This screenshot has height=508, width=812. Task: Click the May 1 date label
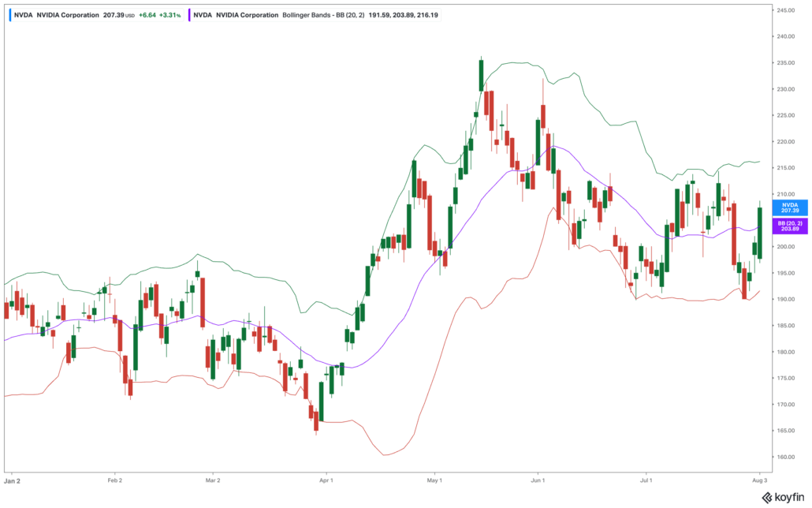click(x=434, y=480)
